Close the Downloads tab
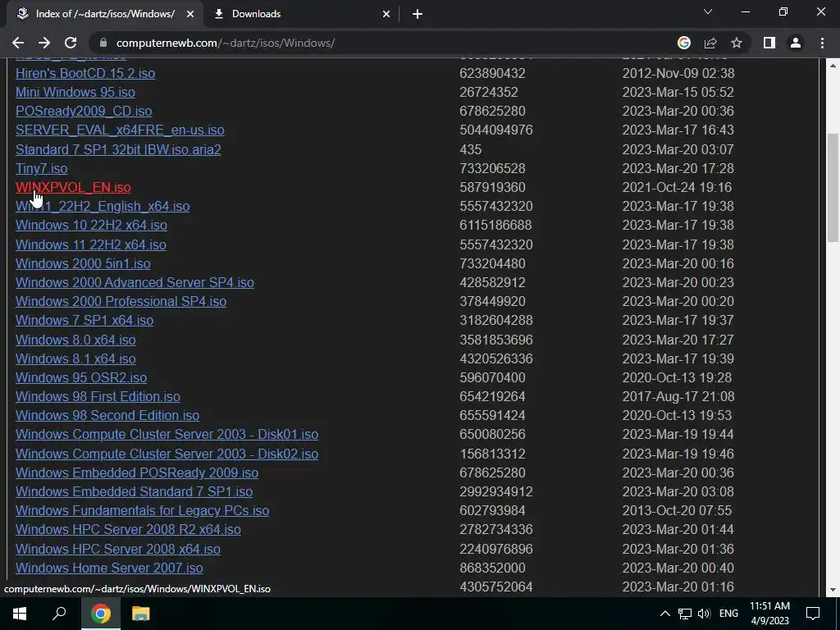The width and height of the screenshot is (840, 630). (x=386, y=14)
